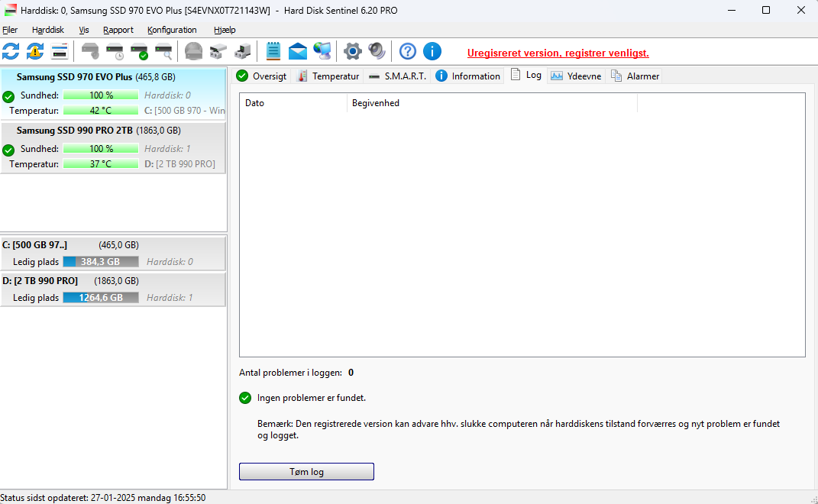Select the C: [500 GB 97..] partition
The height and width of the screenshot is (504, 818).
113,253
